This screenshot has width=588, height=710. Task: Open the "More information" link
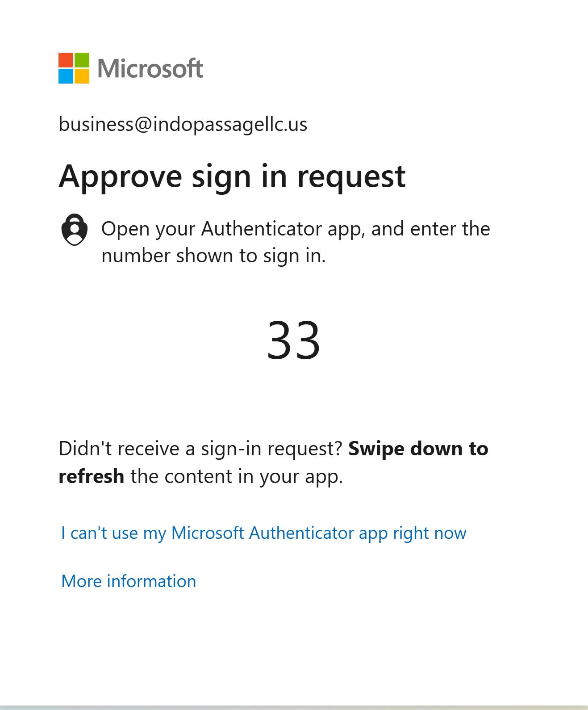click(x=129, y=581)
